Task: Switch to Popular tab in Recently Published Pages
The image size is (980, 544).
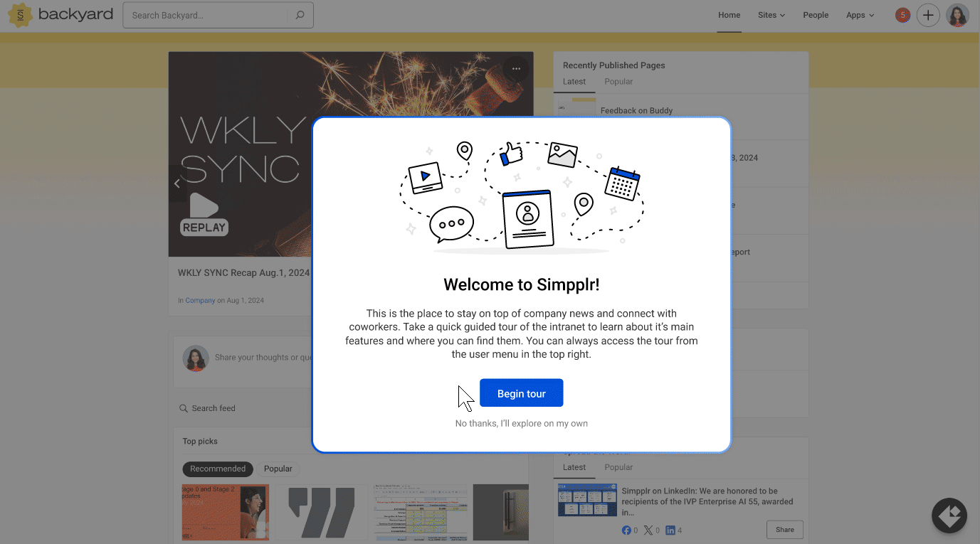Action: (x=618, y=82)
